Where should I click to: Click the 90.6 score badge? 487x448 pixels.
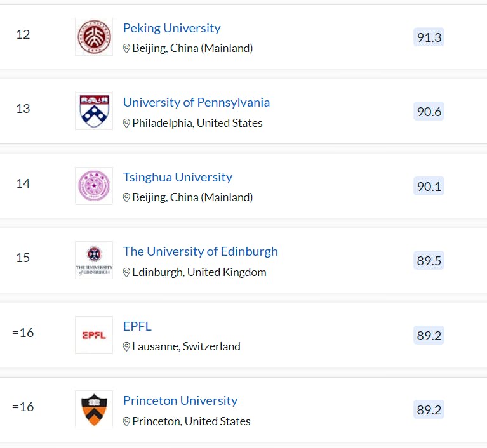[429, 112]
